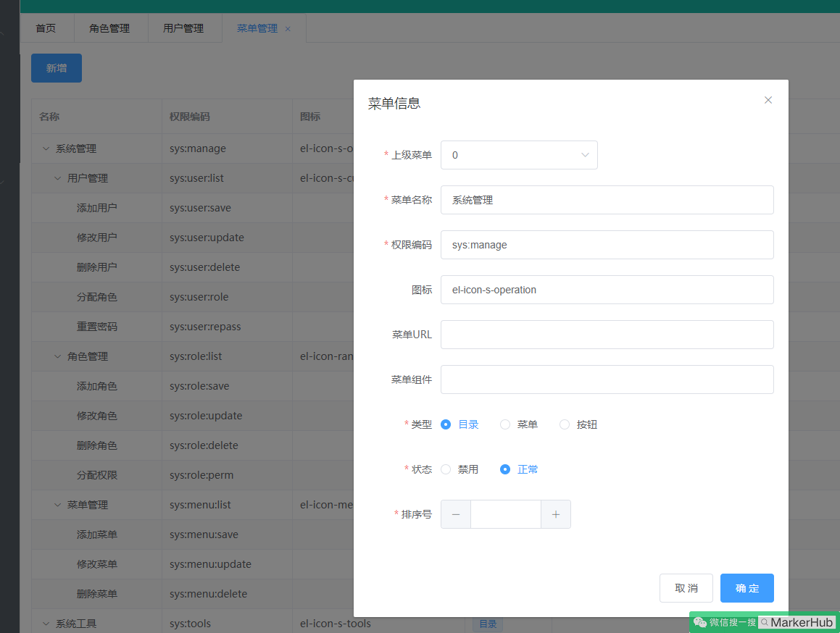Click the collapse arrow beside 系统管理
This screenshot has width=840, height=633.
[x=46, y=148]
